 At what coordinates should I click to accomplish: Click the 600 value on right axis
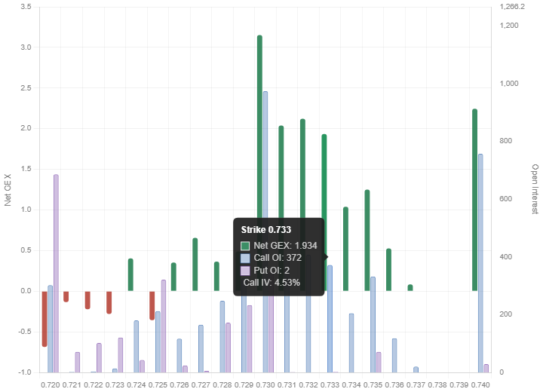[506, 199]
